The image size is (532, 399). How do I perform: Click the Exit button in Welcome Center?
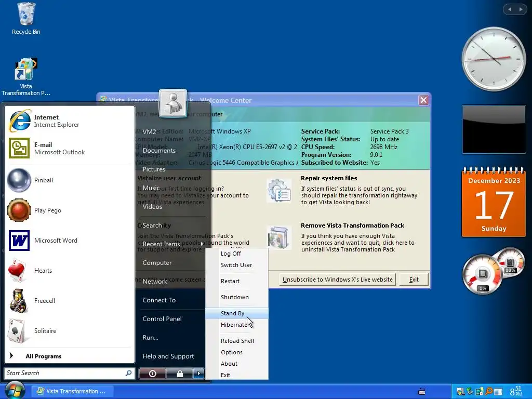(414, 280)
